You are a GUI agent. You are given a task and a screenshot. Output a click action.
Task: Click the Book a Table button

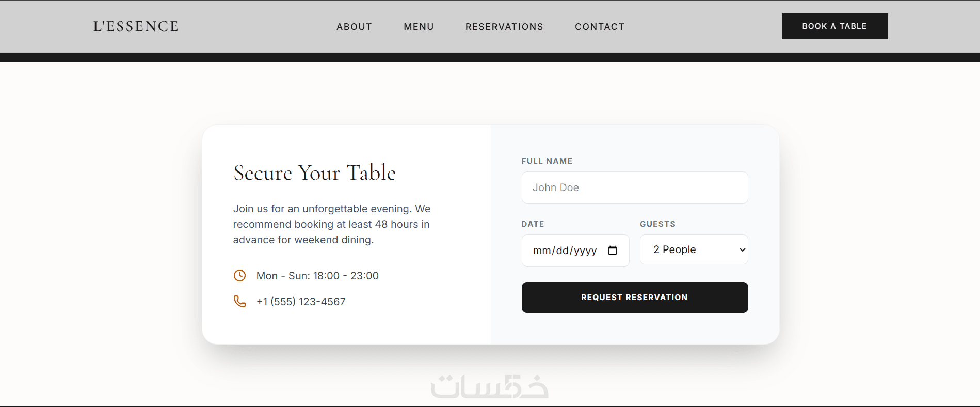point(834,26)
